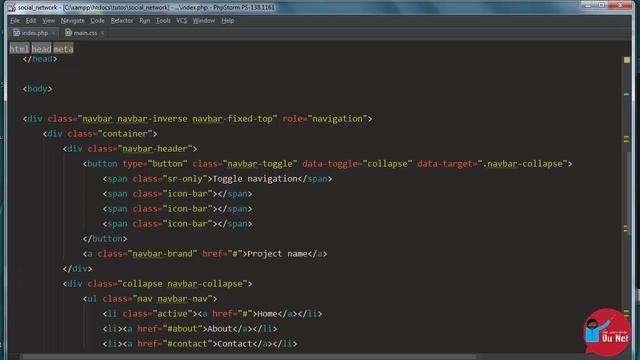Click the class="container" div line
The width and height of the screenshot is (640, 360).
click(x=100, y=134)
